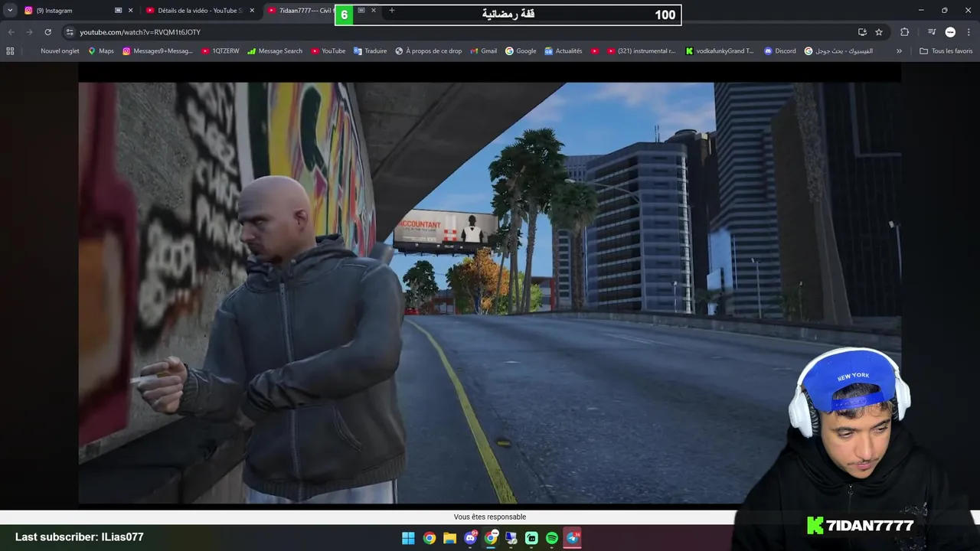Image resolution: width=980 pixels, height=551 pixels.
Task: Open Messages9+Messag... Instagram bookmark
Action: [158, 51]
